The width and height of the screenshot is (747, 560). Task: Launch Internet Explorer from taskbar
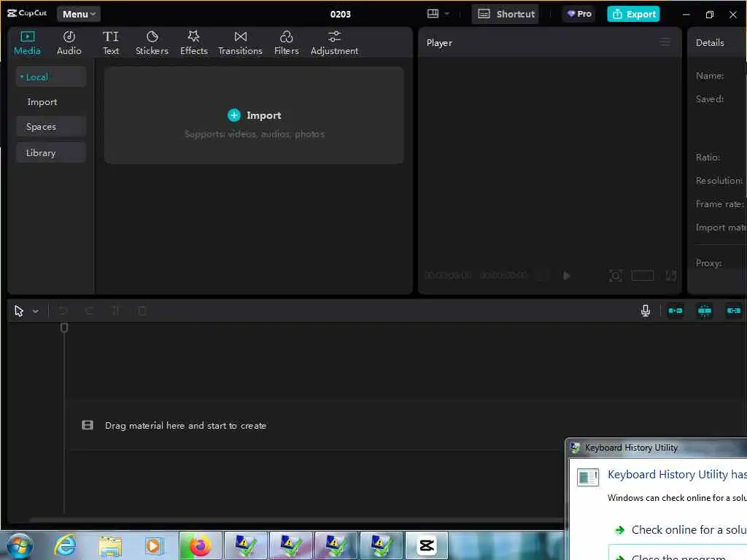65,545
